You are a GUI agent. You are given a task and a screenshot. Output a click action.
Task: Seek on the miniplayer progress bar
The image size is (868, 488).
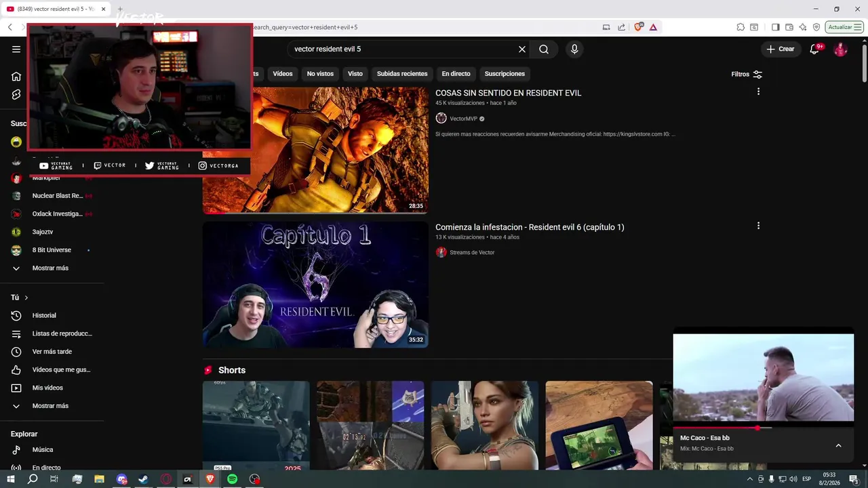(x=764, y=428)
